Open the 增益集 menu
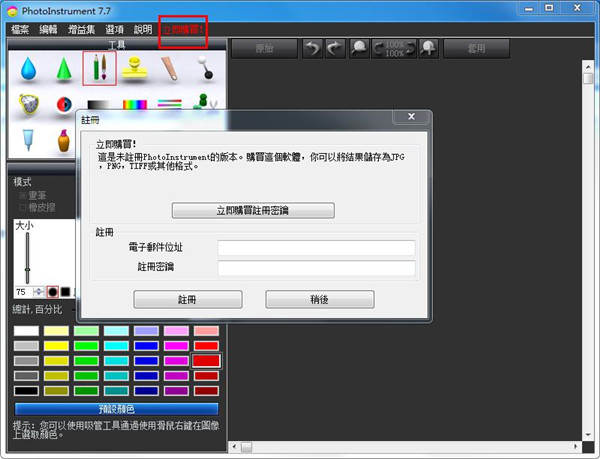600x459 pixels. tap(81, 29)
